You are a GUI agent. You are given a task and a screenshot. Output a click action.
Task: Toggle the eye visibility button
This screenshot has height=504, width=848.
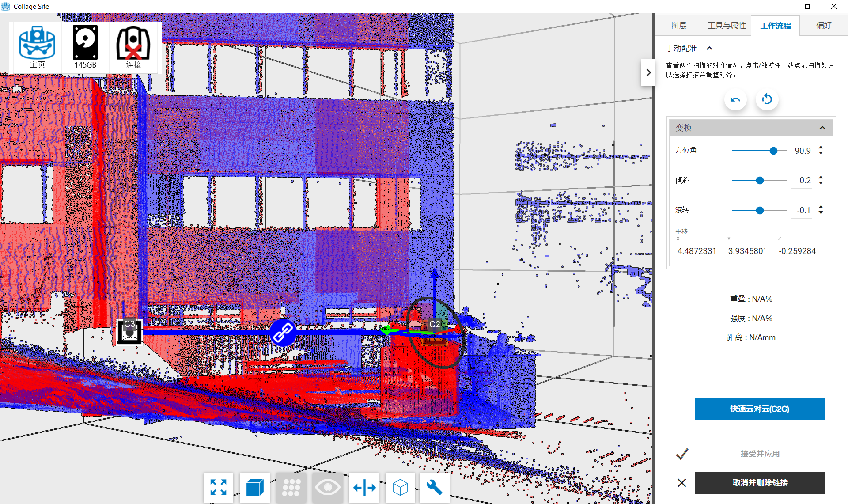pyautogui.click(x=327, y=488)
